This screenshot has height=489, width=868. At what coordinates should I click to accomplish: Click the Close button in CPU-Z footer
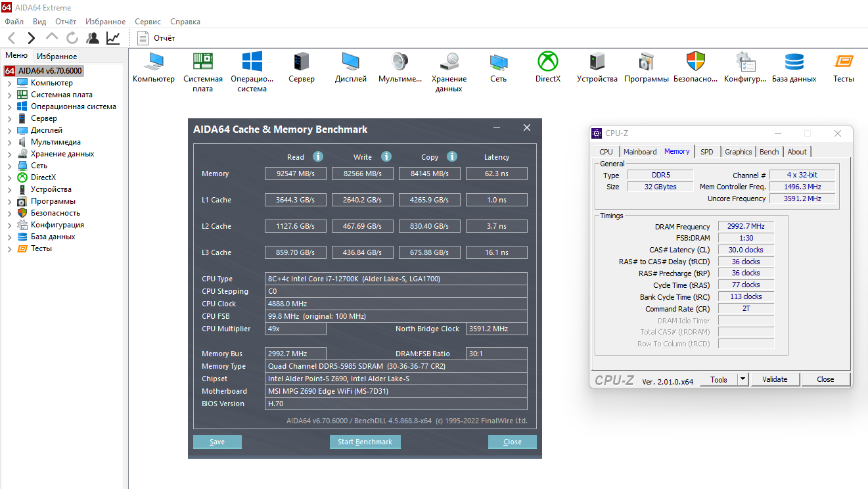pos(825,379)
